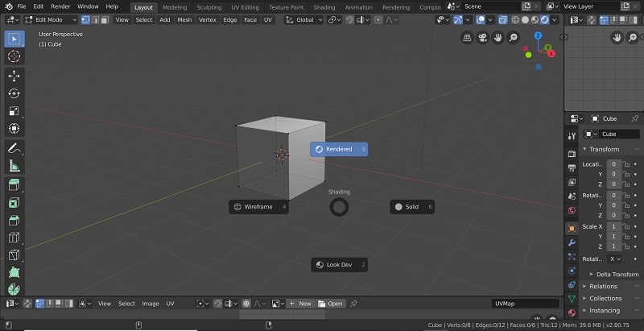
Task: Select the Move tool in the toolbar
Action: tap(14, 75)
